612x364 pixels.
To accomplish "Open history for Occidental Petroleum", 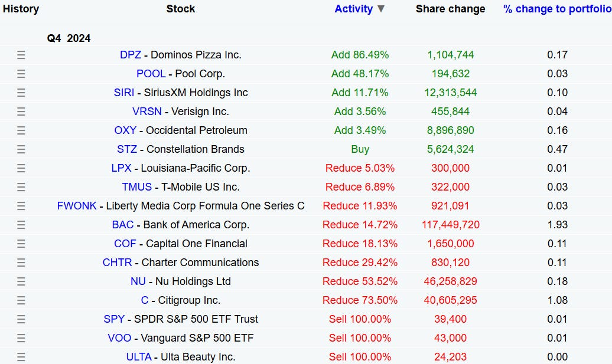I will coord(21,130).
